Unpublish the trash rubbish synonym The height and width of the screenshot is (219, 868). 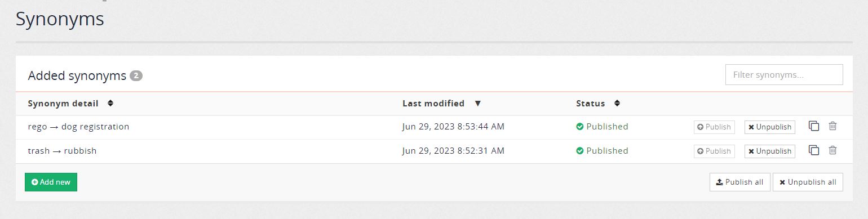[769, 151]
